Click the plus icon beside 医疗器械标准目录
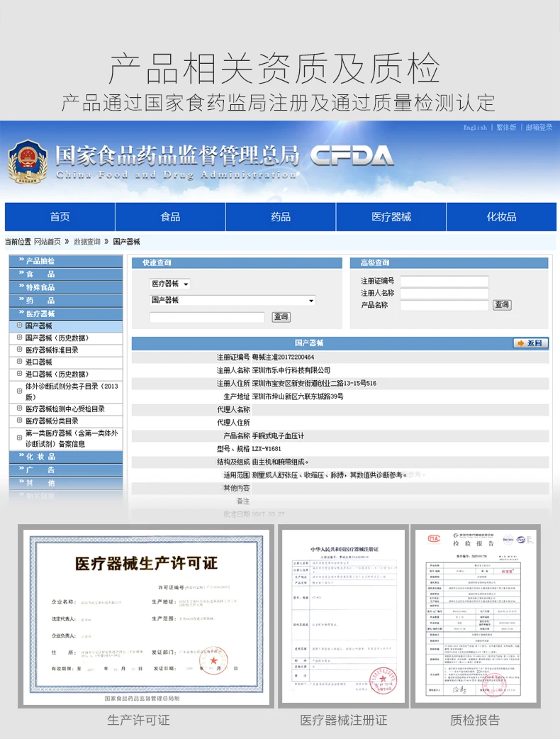This screenshot has width=560, height=739. pos(19,350)
